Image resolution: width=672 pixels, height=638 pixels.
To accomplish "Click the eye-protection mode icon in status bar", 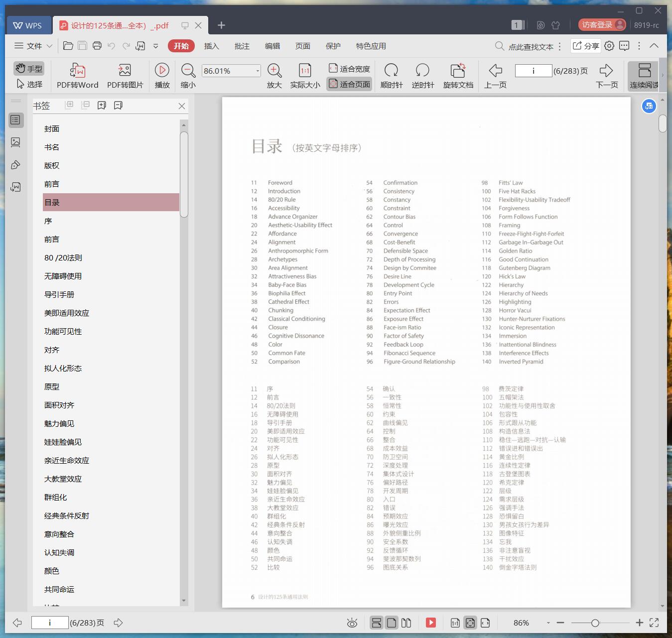I will point(352,623).
